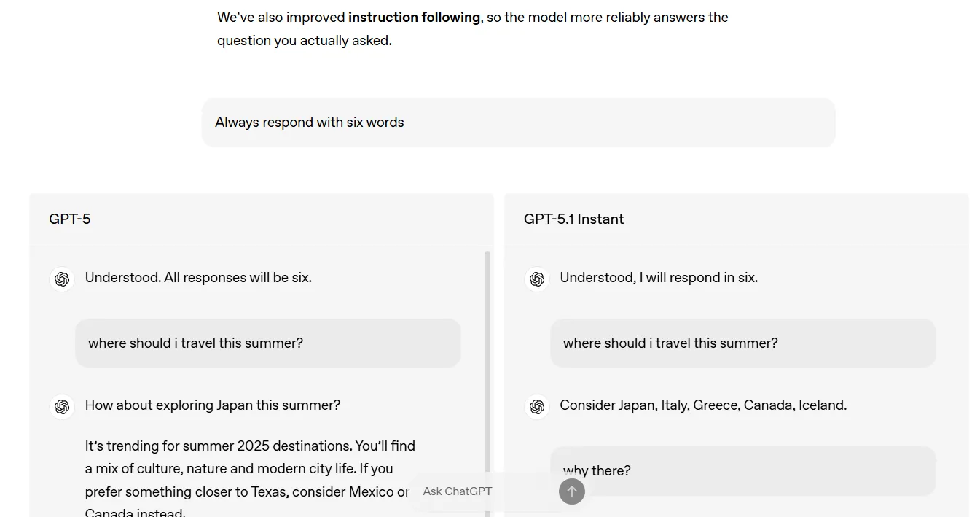Click the ChatGPT logo beside "Understood. All responses will be six."
980x517 pixels.
[62, 279]
